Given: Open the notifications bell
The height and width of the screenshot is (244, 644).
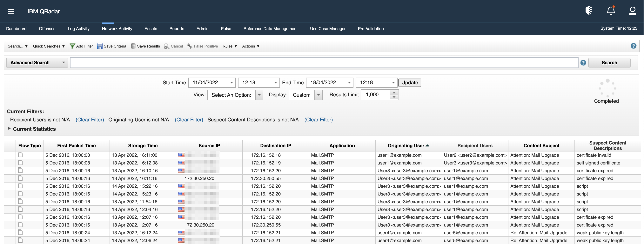Looking at the screenshot, I should tap(611, 11).
